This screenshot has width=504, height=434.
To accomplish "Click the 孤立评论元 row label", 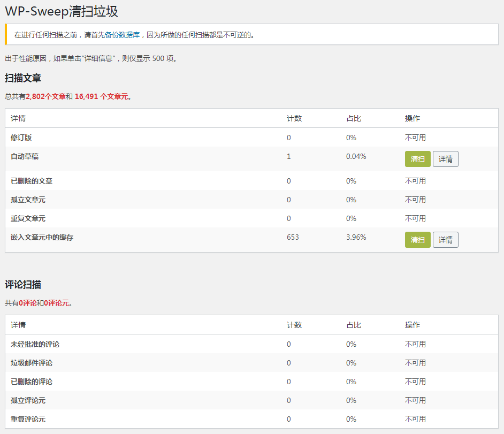I will click(x=28, y=401).
